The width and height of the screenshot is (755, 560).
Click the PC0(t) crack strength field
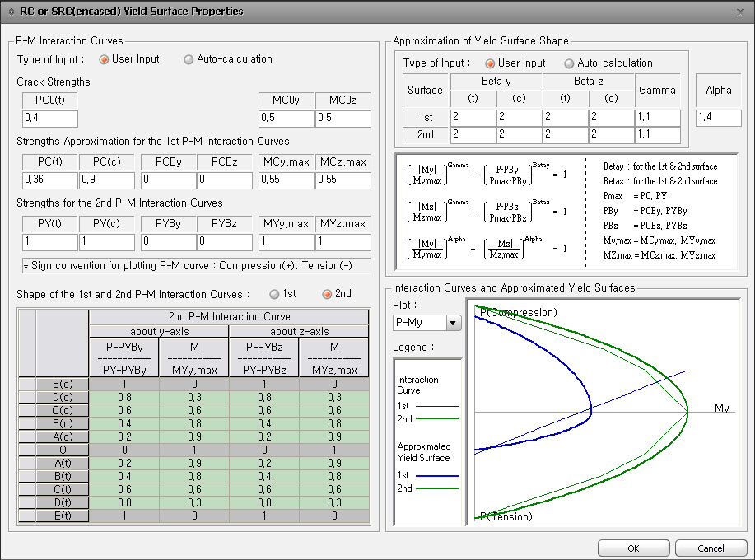point(50,119)
